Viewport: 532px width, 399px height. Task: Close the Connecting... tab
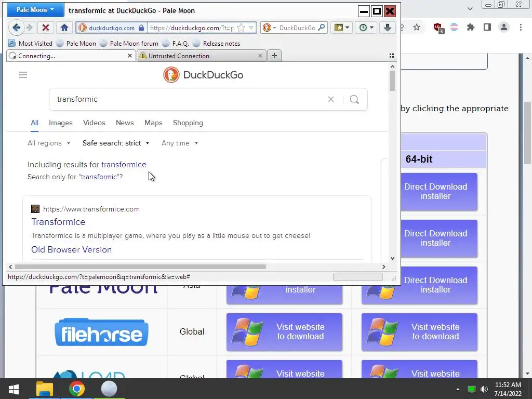click(129, 56)
